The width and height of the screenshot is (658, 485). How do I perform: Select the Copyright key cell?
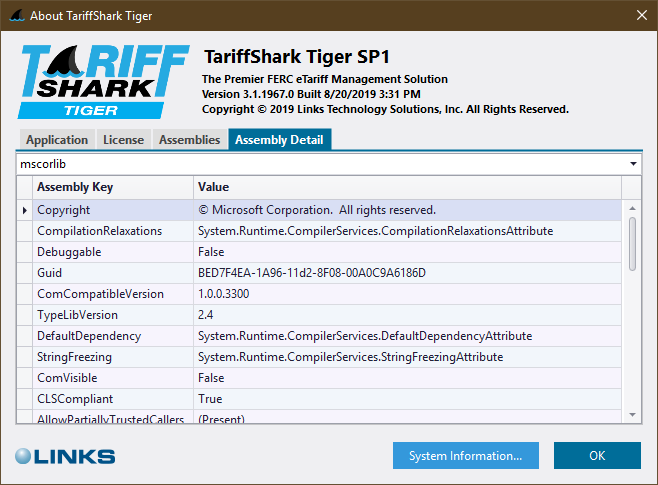(x=113, y=210)
